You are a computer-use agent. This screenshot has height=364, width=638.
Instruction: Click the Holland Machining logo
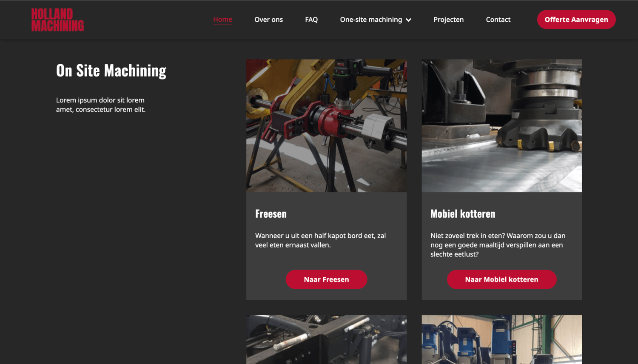58,20
